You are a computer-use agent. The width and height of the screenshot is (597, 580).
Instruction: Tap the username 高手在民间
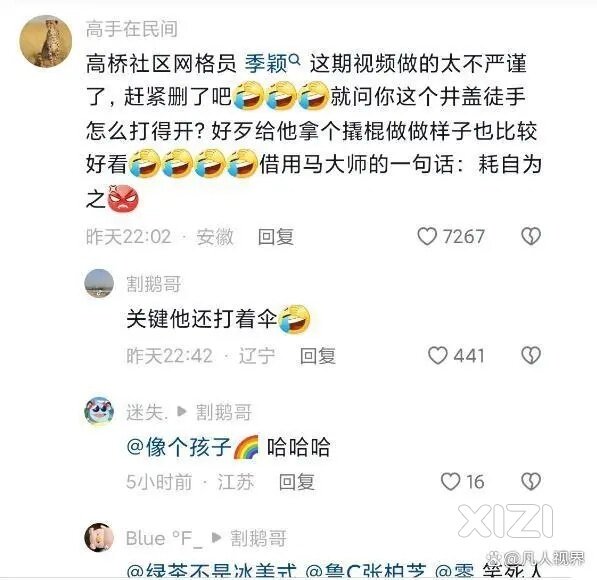131,29
